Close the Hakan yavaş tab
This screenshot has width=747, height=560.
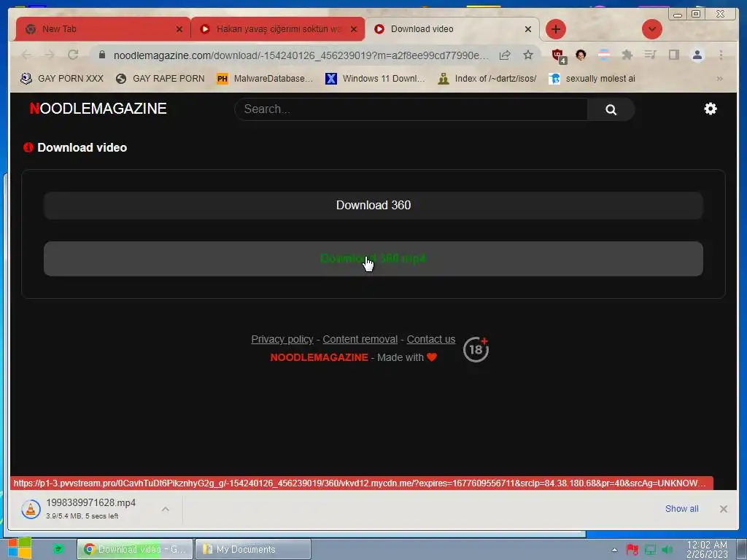354,29
